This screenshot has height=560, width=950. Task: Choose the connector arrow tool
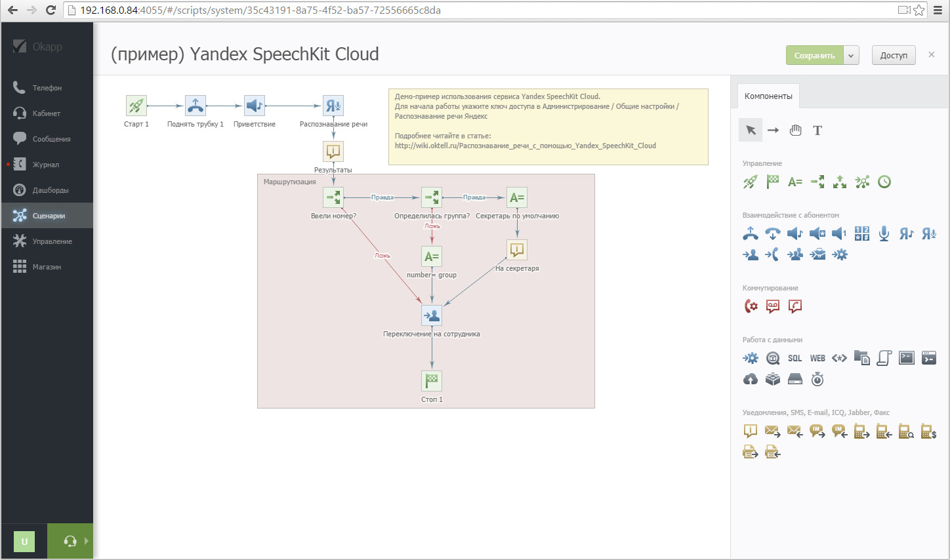[x=773, y=130]
